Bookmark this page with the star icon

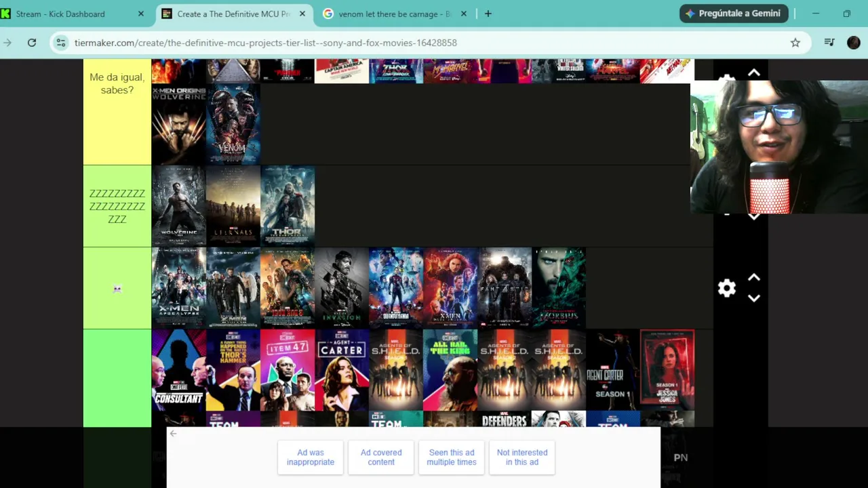pyautogui.click(x=795, y=43)
